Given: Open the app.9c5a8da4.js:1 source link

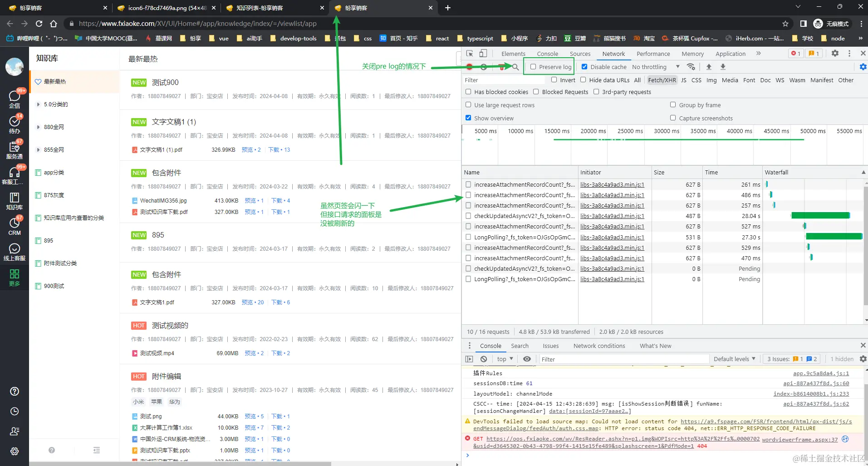Looking at the screenshot, I should (x=821, y=373).
